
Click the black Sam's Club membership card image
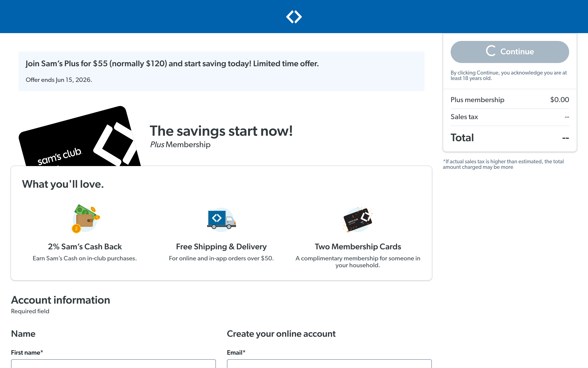pos(80,136)
